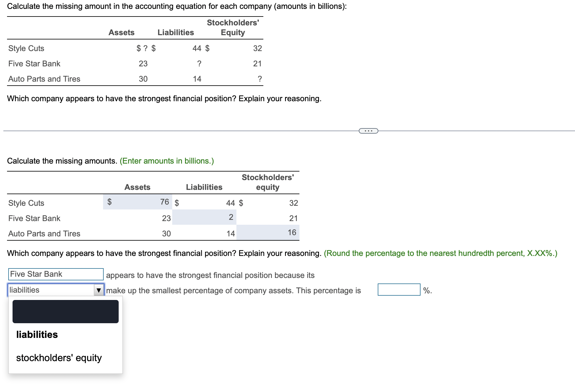Click the Style Cuts row label in top table
Image resolution: width=575 pixels, height=392 pixels.
pyautogui.click(x=26, y=48)
